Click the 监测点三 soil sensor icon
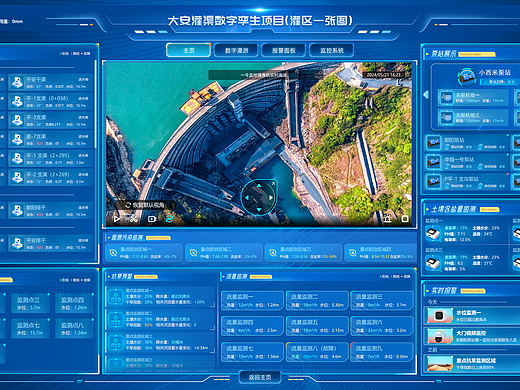 [433, 262]
